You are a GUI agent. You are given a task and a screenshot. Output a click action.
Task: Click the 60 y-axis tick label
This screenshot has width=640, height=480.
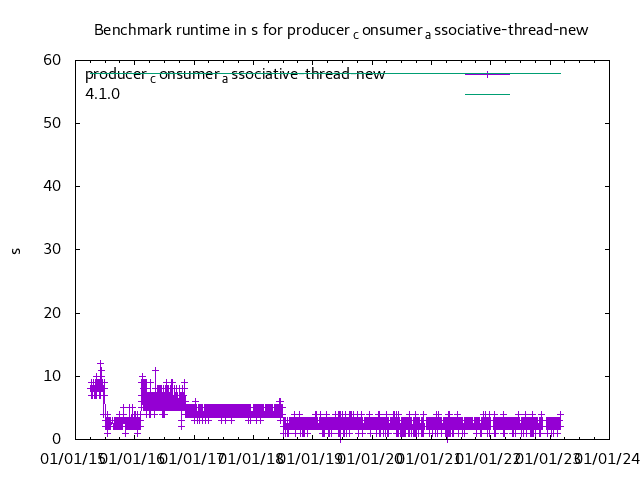tap(53, 60)
